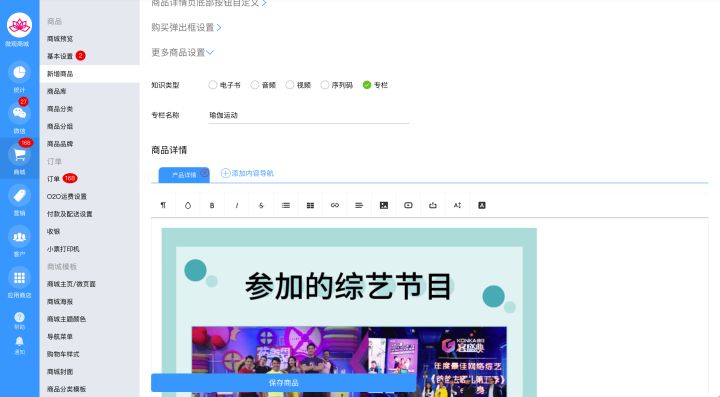This screenshot has width=720, height=397.
Task: Open 商品库 in the sidebar menu
Action: pos(56,91)
